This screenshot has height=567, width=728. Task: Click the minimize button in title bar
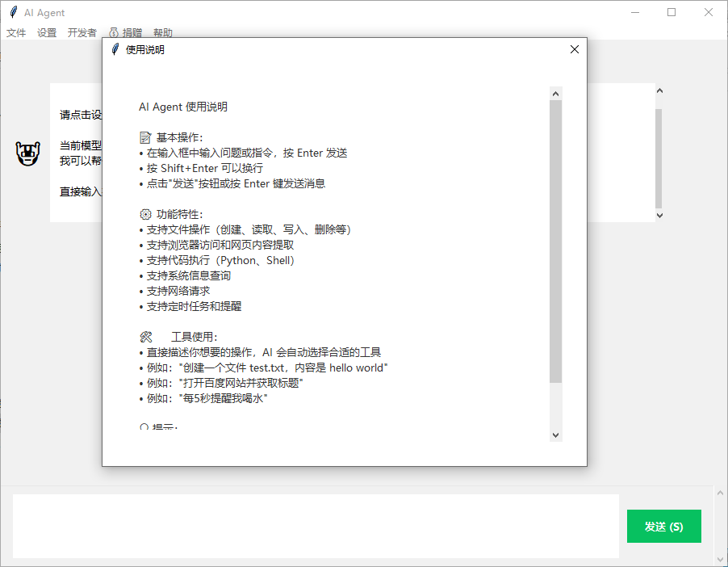[x=637, y=12]
